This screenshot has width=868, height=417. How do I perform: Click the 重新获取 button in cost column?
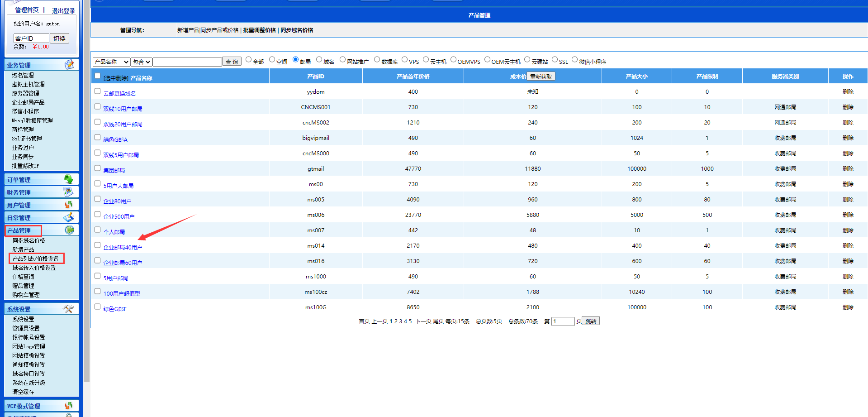click(x=541, y=77)
